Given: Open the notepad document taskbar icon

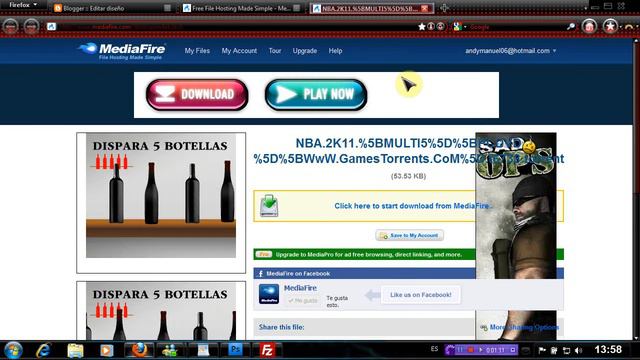Looking at the screenshot, I should (x=203, y=350).
